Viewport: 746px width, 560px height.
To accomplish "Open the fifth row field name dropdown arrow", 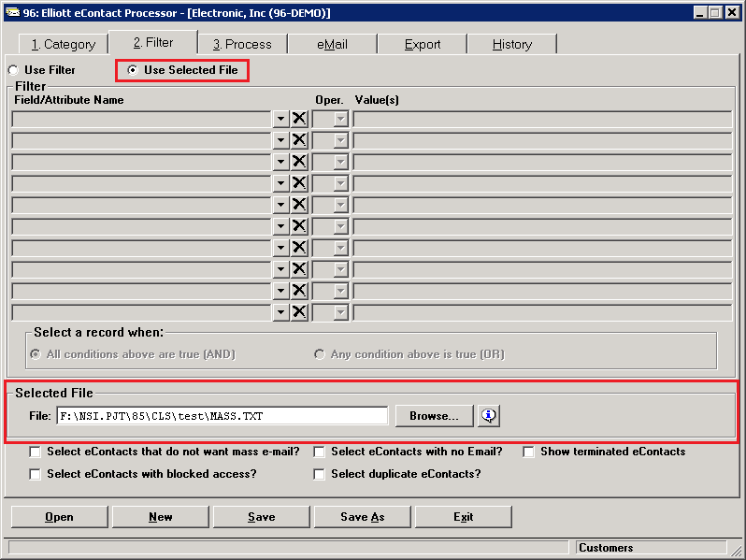I will (x=280, y=205).
